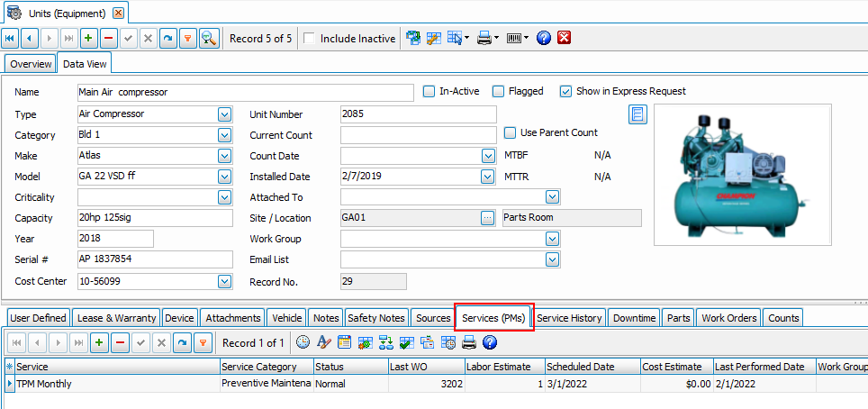Screen dimensions: 868x409
Task: Open the Cost Center dropdown
Action: pyautogui.click(x=224, y=282)
